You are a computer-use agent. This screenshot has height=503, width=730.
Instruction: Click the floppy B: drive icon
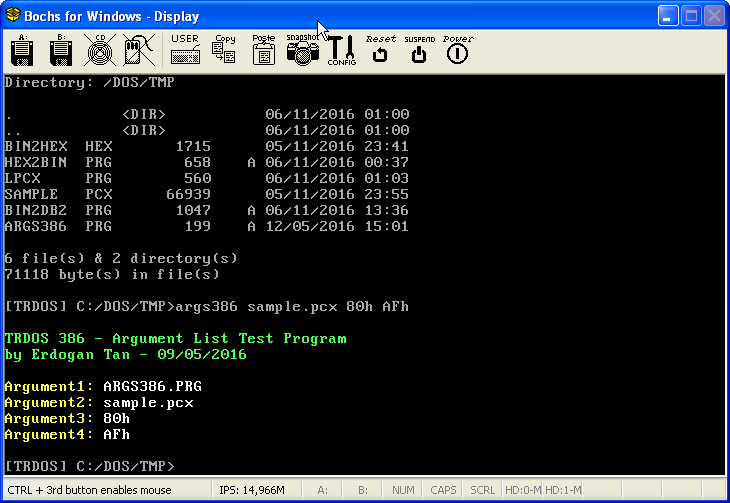pyautogui.click(x=61, y=50)
